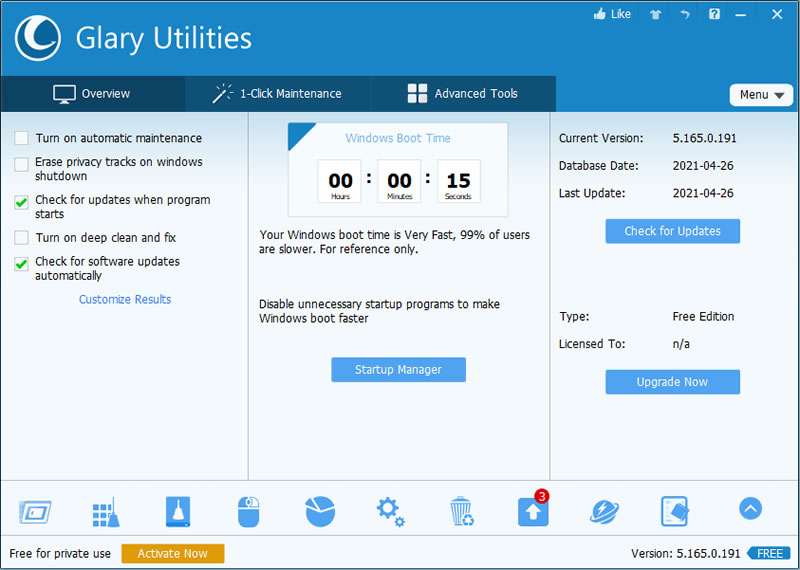800x570 pixels.
Task: Switch to the Overview tab
Action: (x=93, y=94)
